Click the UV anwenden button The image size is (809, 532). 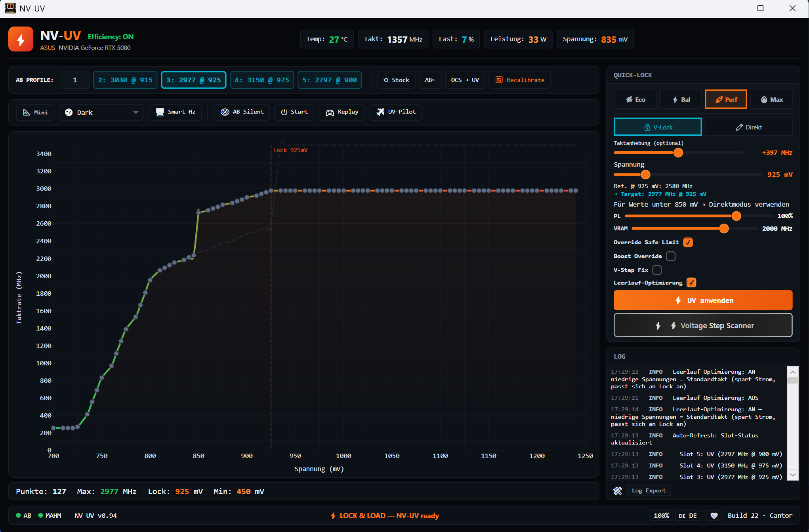coord(703,300)
